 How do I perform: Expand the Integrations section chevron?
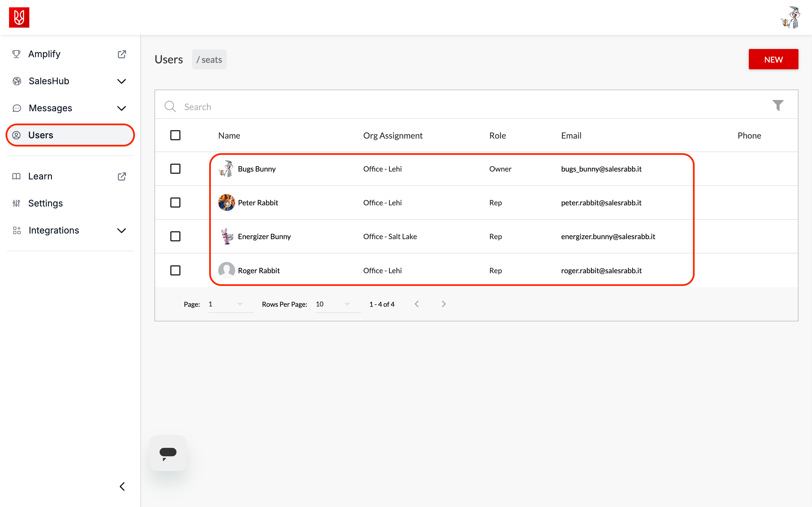tap(122, 230)
